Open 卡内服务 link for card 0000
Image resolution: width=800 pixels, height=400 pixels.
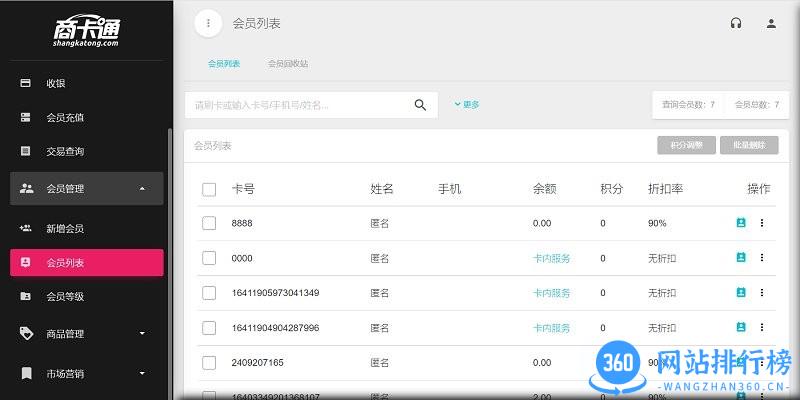pos(552,259)
